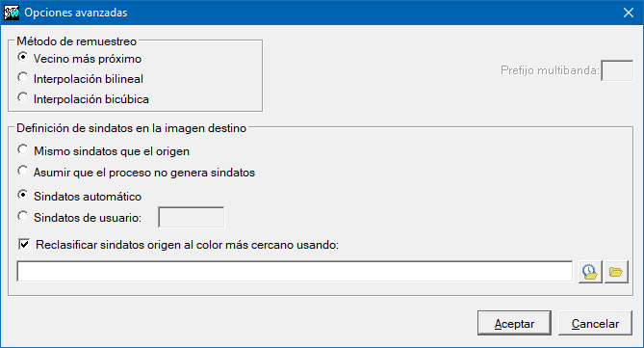This screenshot has width=644, height=348.
Task: Click the Prefijo multibanda input box
Action: [617, 70]
